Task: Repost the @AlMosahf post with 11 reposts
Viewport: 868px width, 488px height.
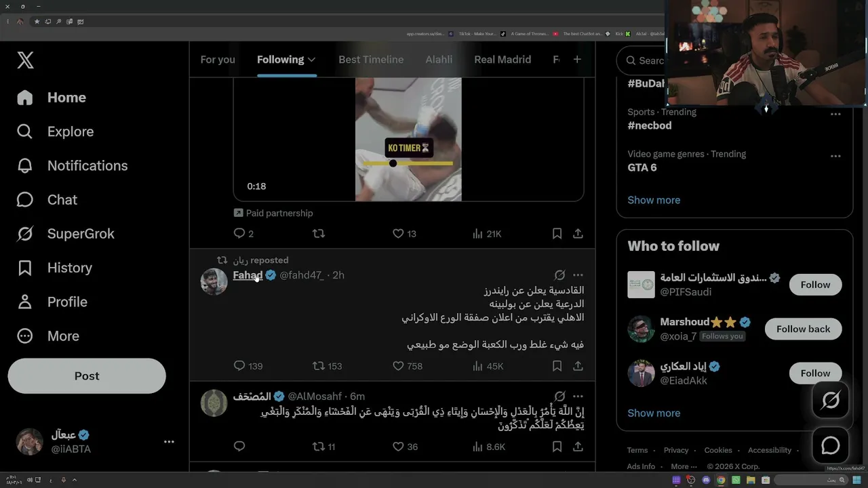Action: click(x=323, y=447)
